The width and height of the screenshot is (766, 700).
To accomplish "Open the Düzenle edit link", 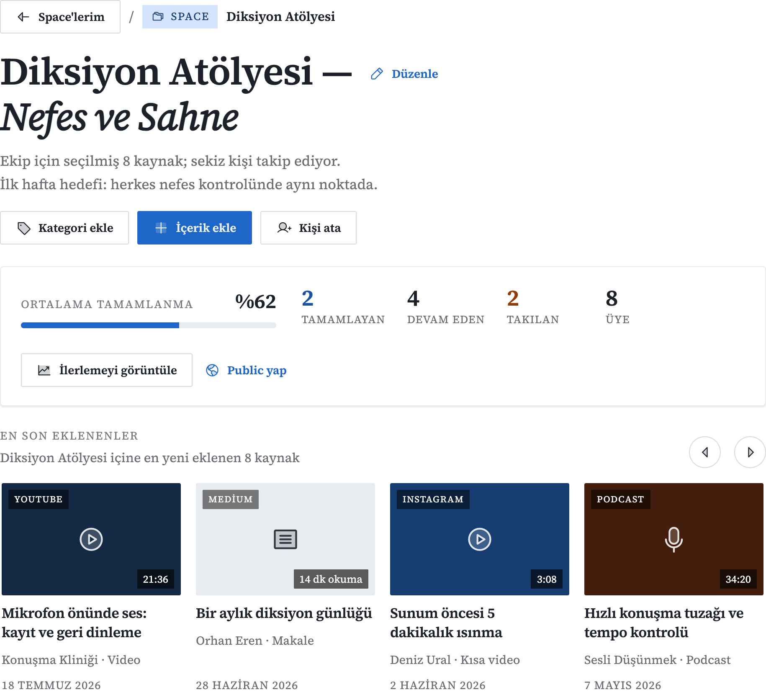I will point(404,74).
